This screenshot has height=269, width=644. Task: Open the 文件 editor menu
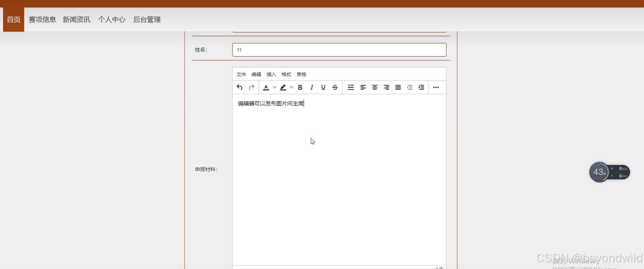point(241,74)
